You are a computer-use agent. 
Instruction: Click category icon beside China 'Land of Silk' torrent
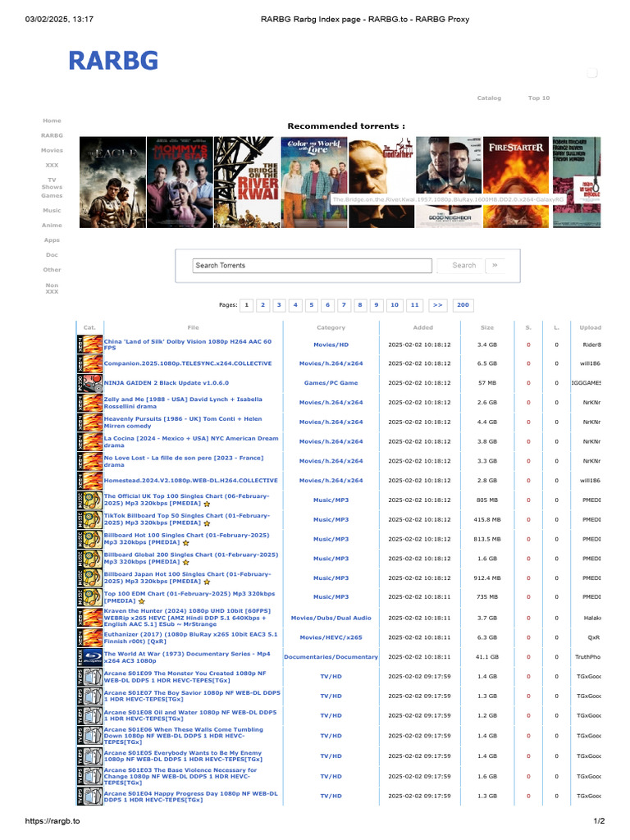[89, 345]
